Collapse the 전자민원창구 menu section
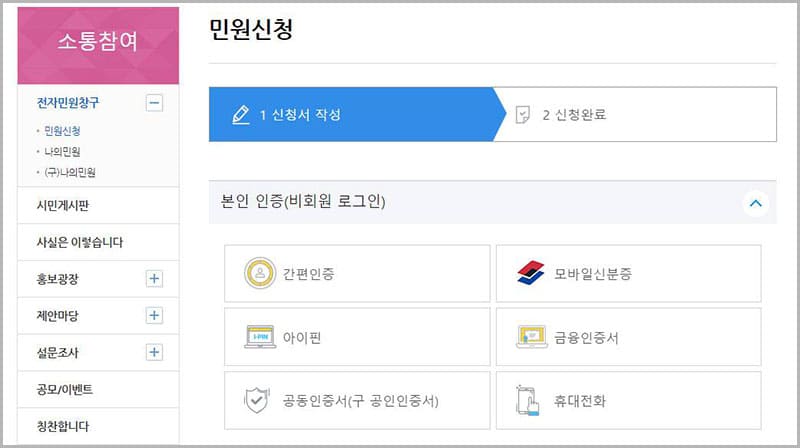The width and height of the screenshot is (800, 448). tap(154, 102)
